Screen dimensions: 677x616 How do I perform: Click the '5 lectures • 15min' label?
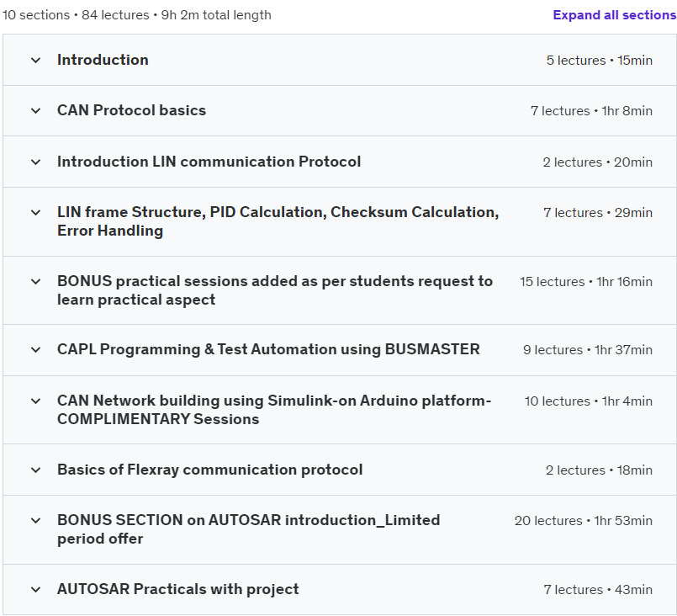[600, 61]
